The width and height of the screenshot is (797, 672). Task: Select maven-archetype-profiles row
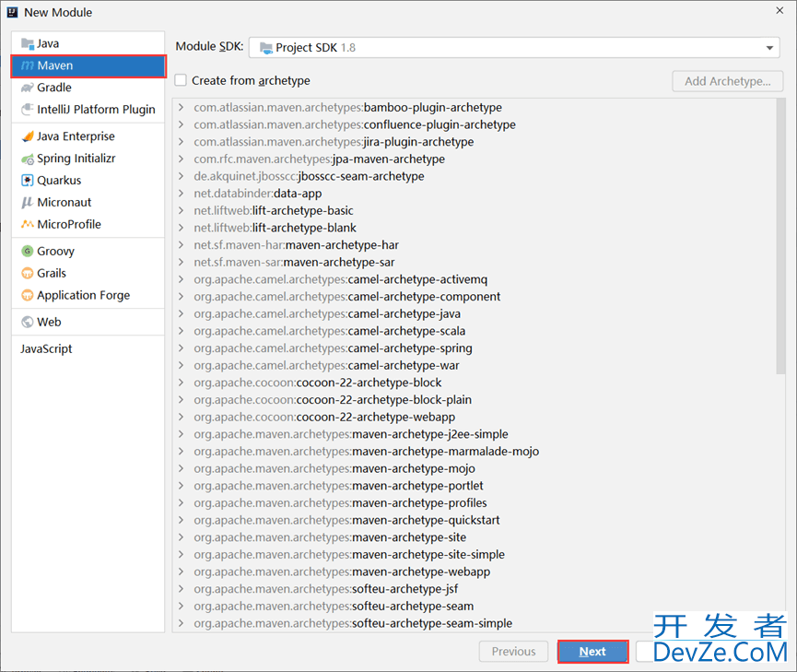pyautogui.click(x=475, y=503)
